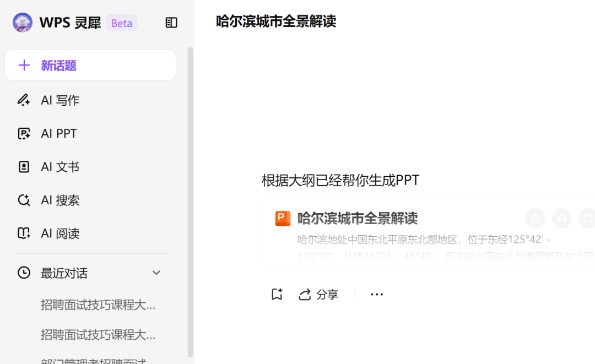Image resolution: width=595 pixels, height=364 pixels.
Task: Click the bookmark-sparkle icon below the card
Action: click(x=277, y=294)
